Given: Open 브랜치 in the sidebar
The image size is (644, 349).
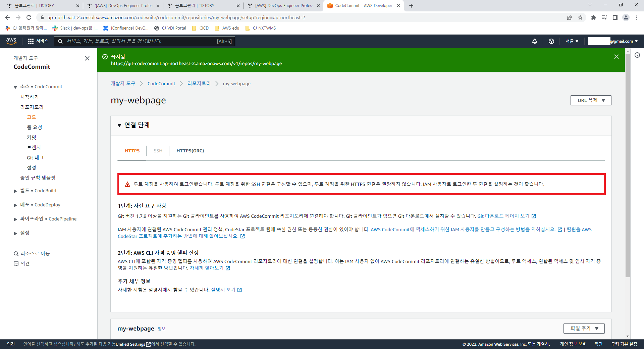Looking at the screenshot, I should (x=34, y=147).
